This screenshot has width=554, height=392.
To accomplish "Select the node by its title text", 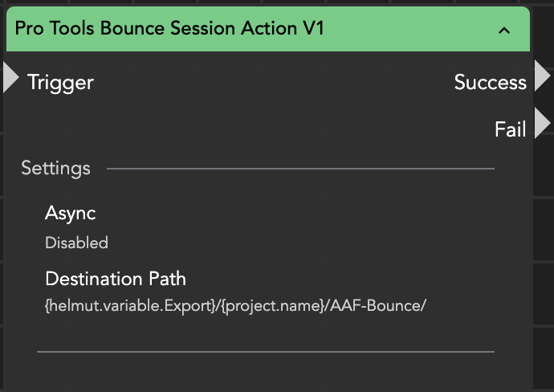I will pyautogui.click(x=169, y=29).
